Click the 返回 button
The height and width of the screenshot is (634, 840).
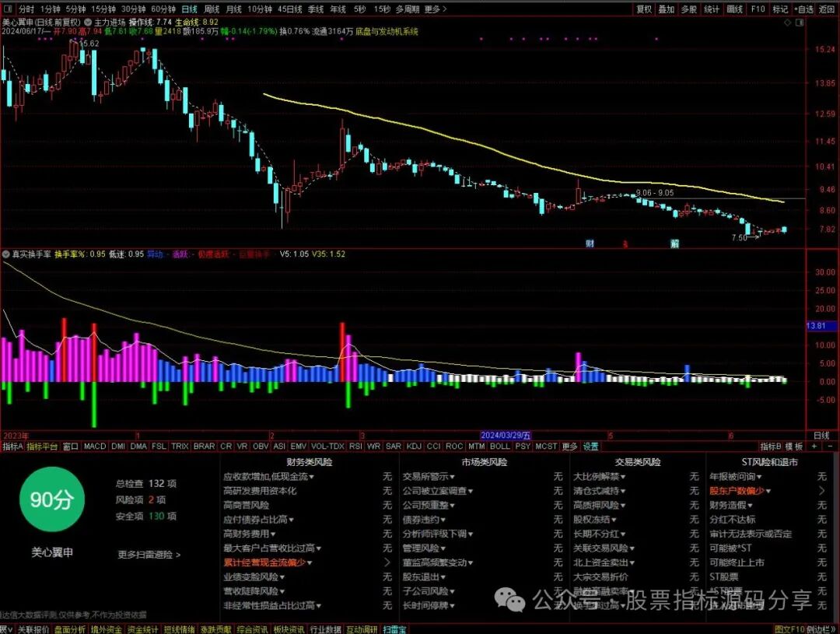[827, 9]
